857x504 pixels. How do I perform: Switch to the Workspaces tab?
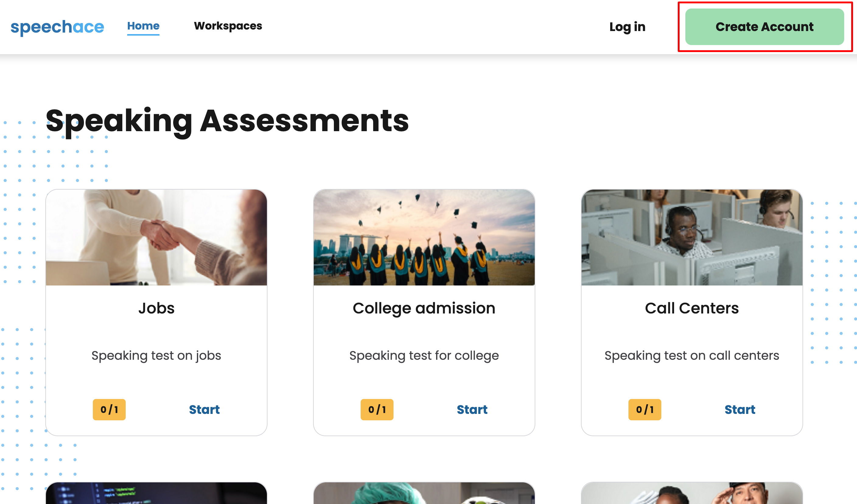(x=228, y=26)
